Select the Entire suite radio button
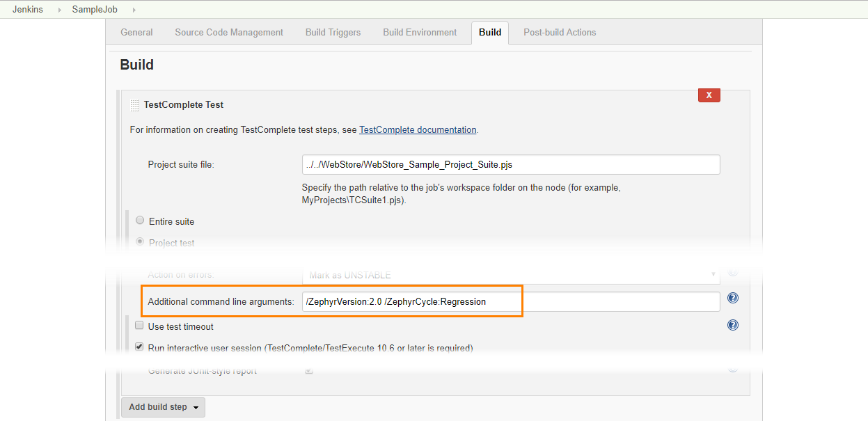This screenshot has height=421, width=868. 140,220
